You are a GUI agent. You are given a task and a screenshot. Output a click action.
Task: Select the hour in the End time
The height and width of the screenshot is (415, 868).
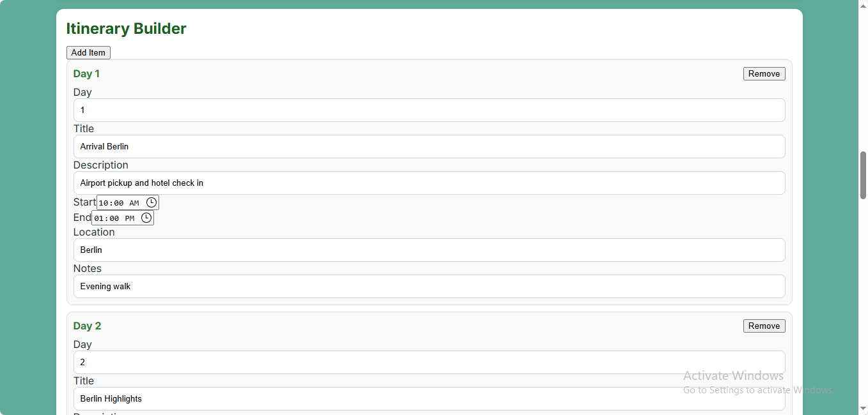pyautogui.click(x=98, y=218)
